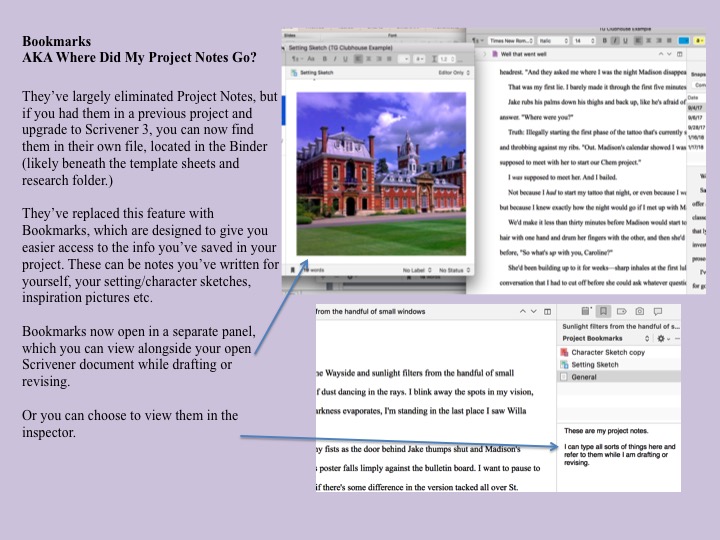Open the Comments tab in the inspector

click(x=658, y=311)
